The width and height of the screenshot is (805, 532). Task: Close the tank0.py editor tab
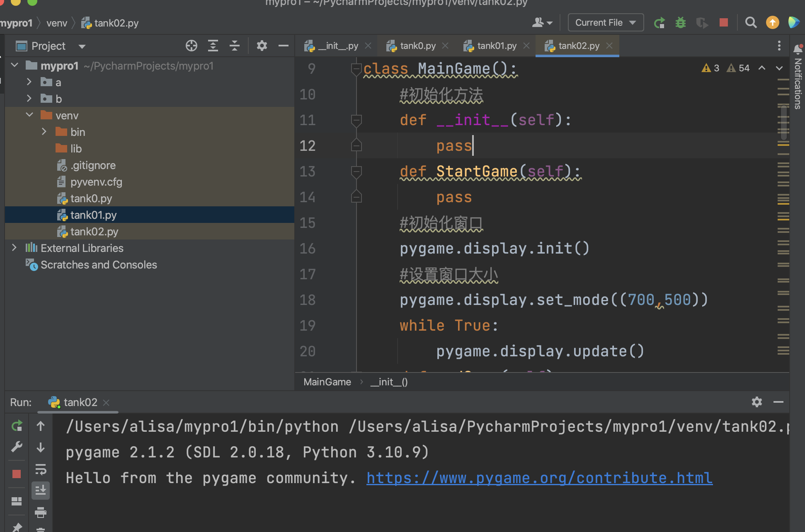click(445, 46)
